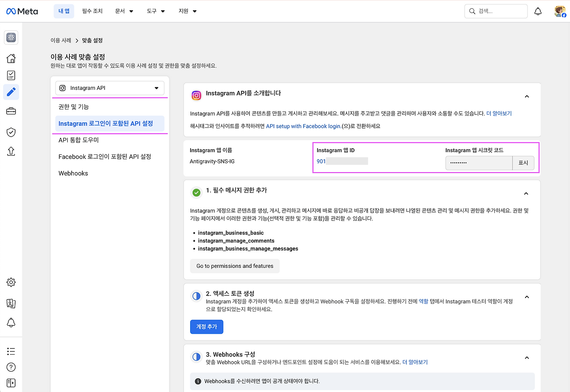
Task: Open the 역할 link in step 2
Action: 423,301
